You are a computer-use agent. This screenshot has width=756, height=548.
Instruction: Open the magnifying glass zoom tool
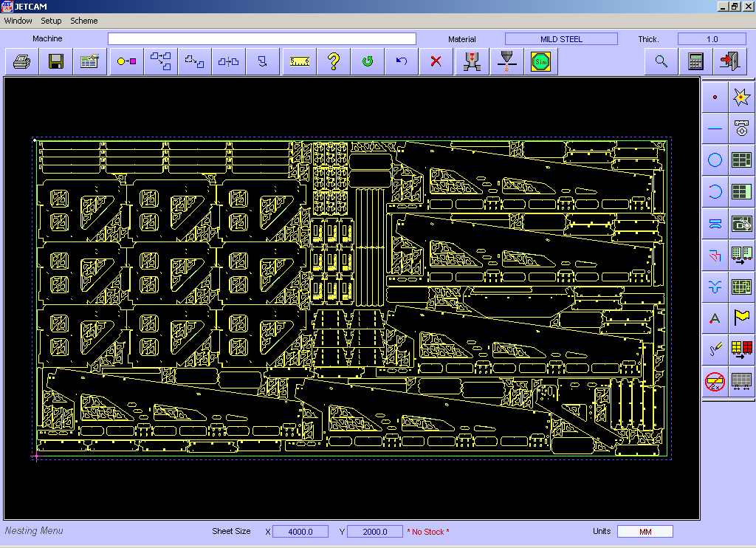coord(661,62)
